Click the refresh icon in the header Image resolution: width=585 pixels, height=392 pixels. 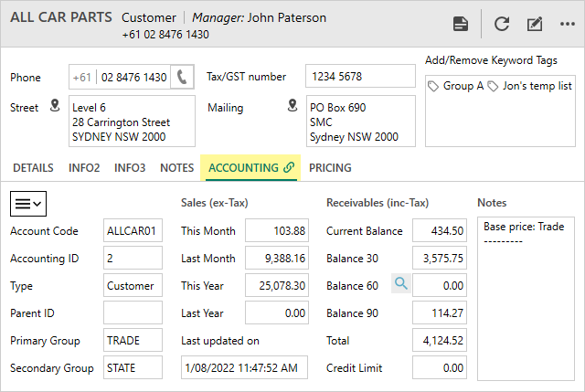pos(502,24)
